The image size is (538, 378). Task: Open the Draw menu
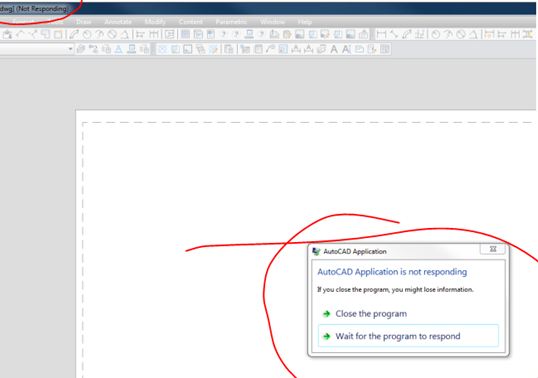click(84, 22)
